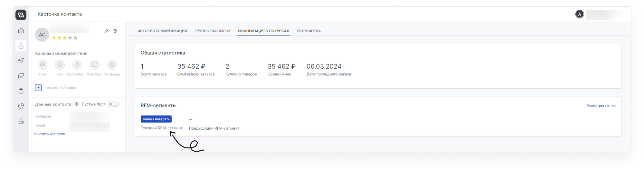Toggle the 'Пустые поля' switch
Viewport: 644px width, 171px height.
113,104
